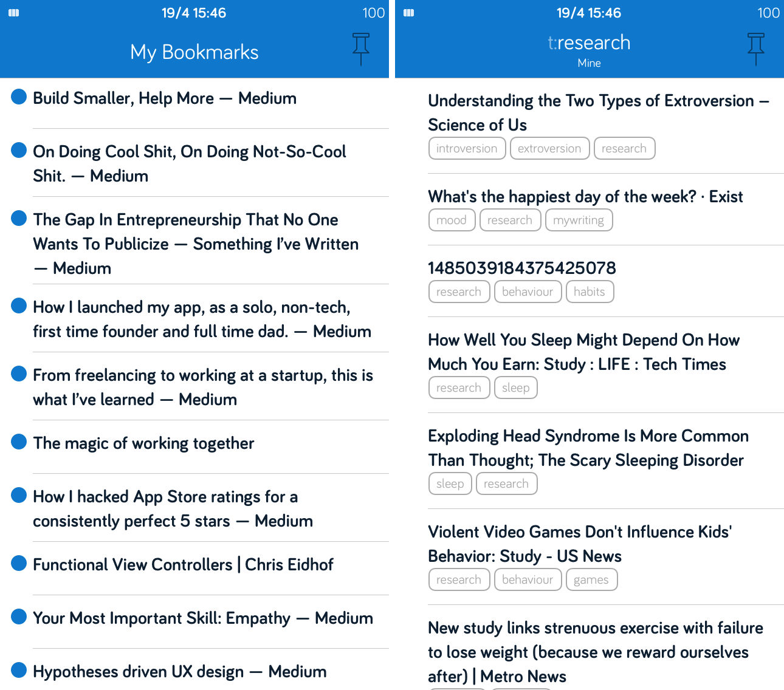Tap the unread dot beside "Your Most Important Skill: Empathy"

coord(18,617)
